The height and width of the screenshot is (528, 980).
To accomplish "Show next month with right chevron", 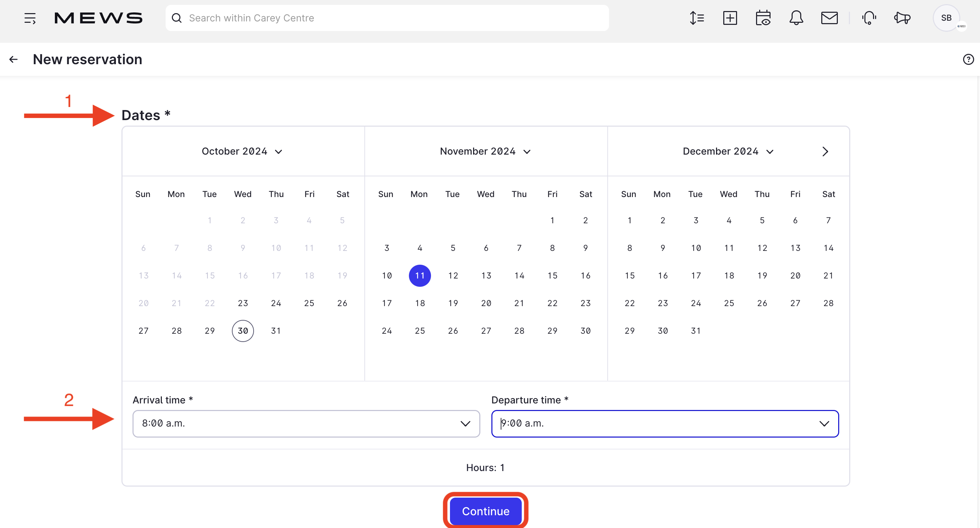I will 825,151.
